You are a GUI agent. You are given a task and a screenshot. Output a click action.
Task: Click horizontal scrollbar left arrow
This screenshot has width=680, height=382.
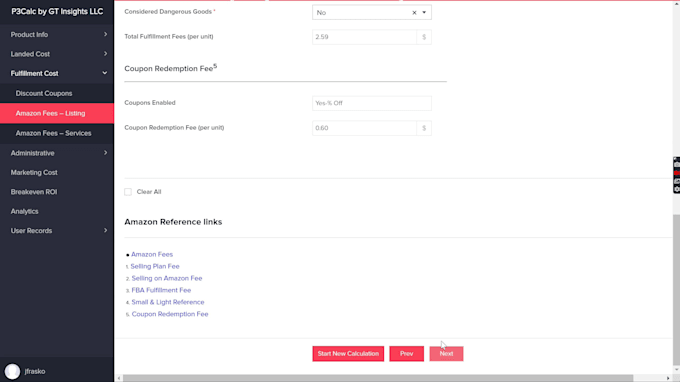(x=119, y=378)
